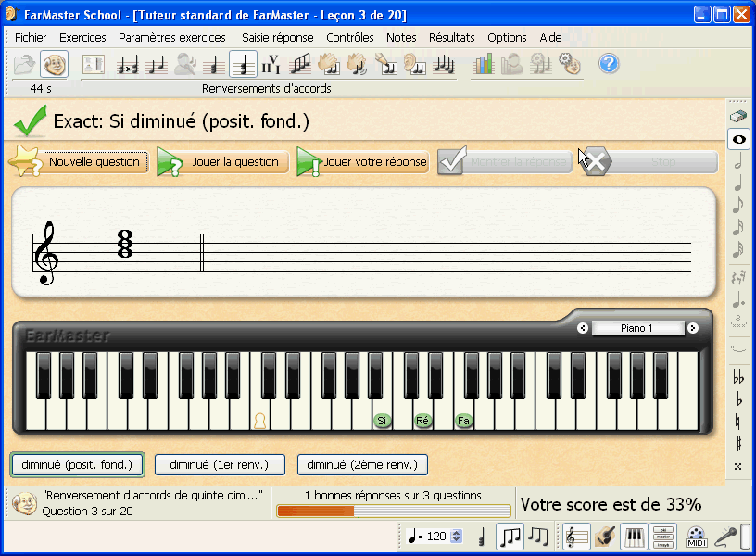Image resolution: width=756 pixels, height=556 pixels.
Task: Switch to previous piano instrument
Action: pyautogui.click(x=583, y=328)
